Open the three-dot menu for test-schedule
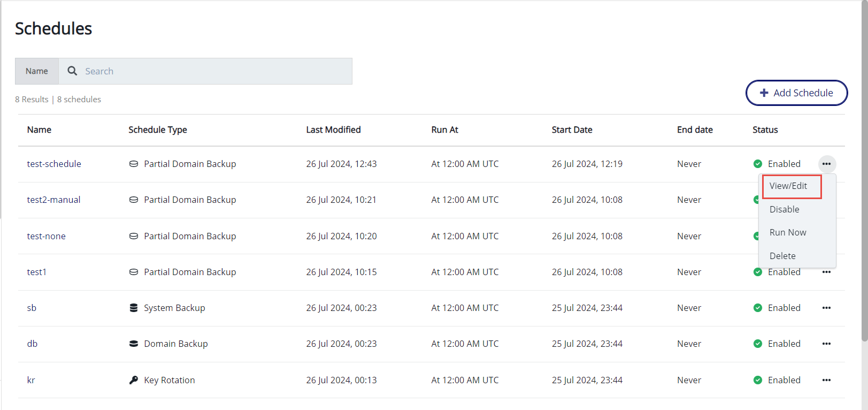 (x=826, y=164)
